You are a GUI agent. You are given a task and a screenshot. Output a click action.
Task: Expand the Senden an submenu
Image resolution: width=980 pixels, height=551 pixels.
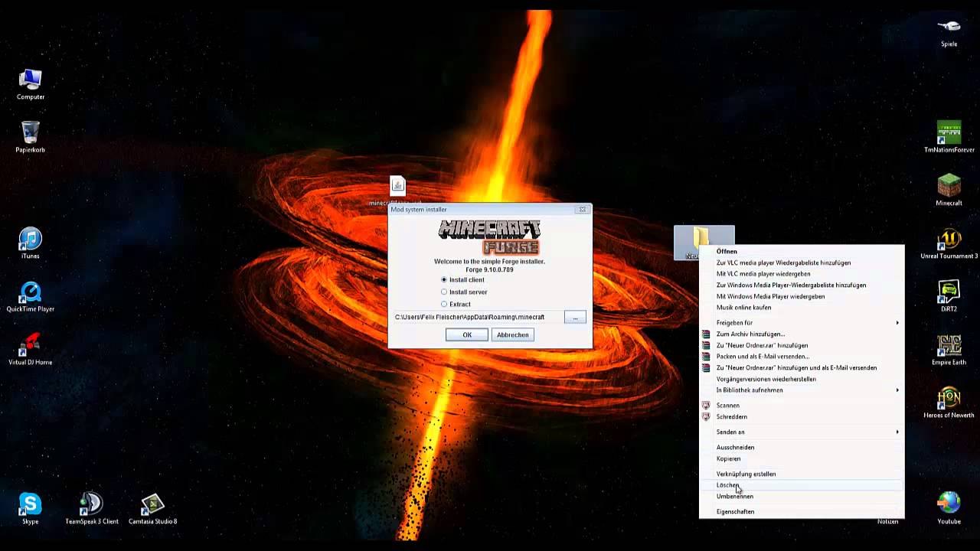(x=802, y=432)
